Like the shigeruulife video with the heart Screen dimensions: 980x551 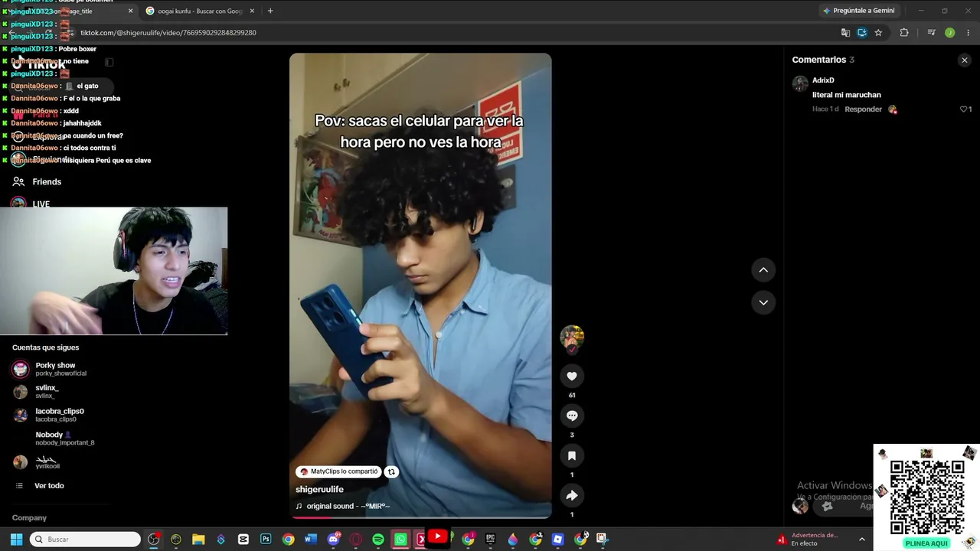(x=572, y=376)
